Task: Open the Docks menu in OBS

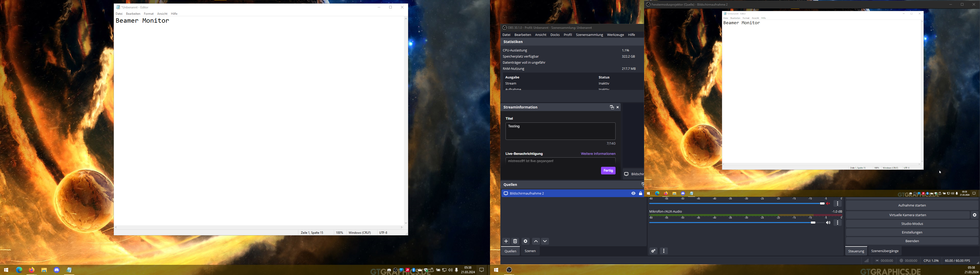Action: click(x=555, y=35)
